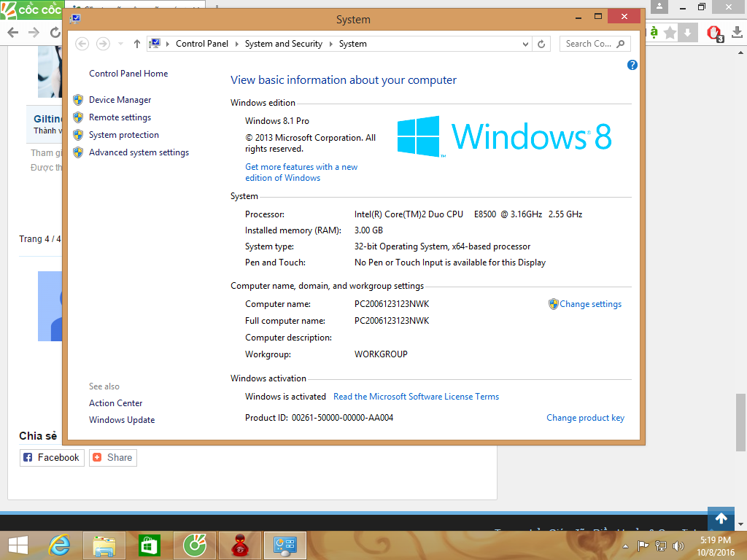Switch to Cốc Cốc browser on taskbar
Viewport: 747px width, 560px height.
(195, 545)
